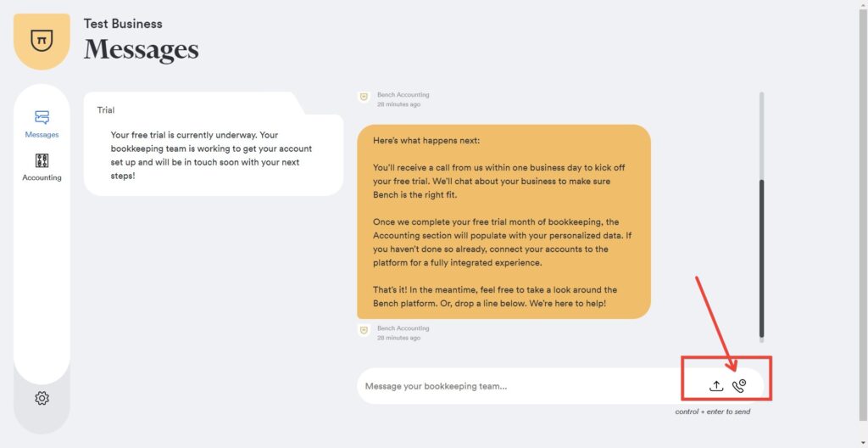Click the 'control + enter to send' hint
Viewport: 868px width, 448px height.
pyautogui.click(x=713, y=412)
